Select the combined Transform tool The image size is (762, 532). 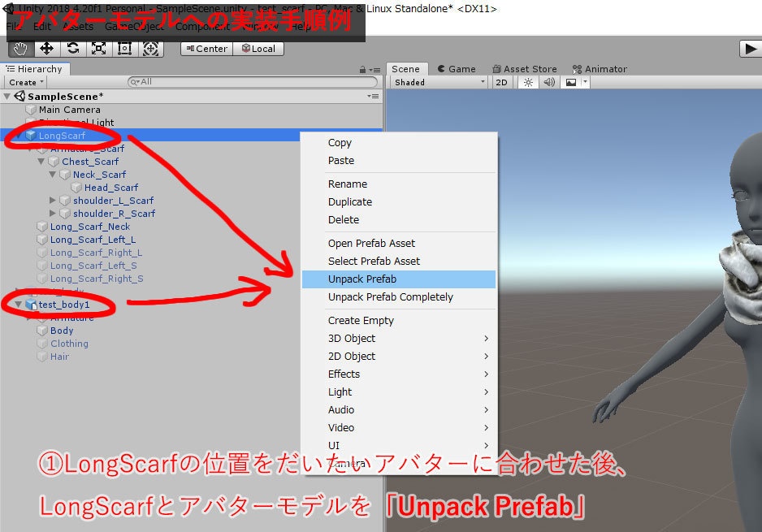(150, 49)
